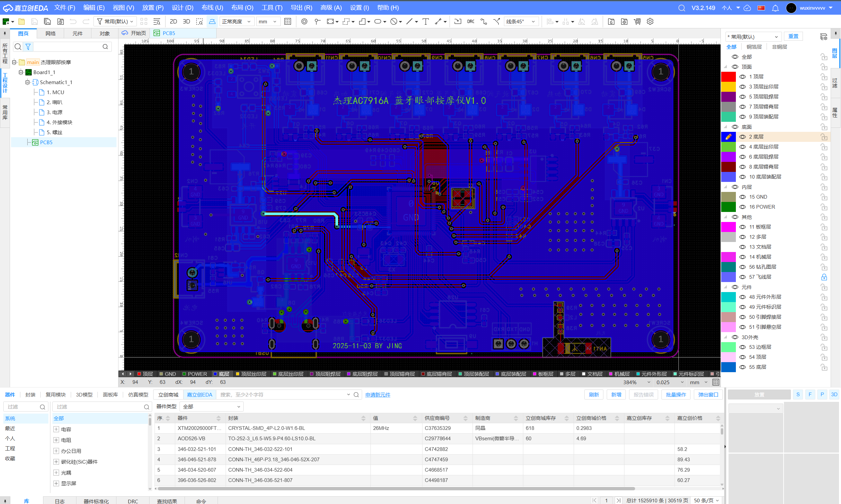Unlock the 57 飞线层 lock icon
This screenshot has height=504, width=841.
[x=824, y=277]
